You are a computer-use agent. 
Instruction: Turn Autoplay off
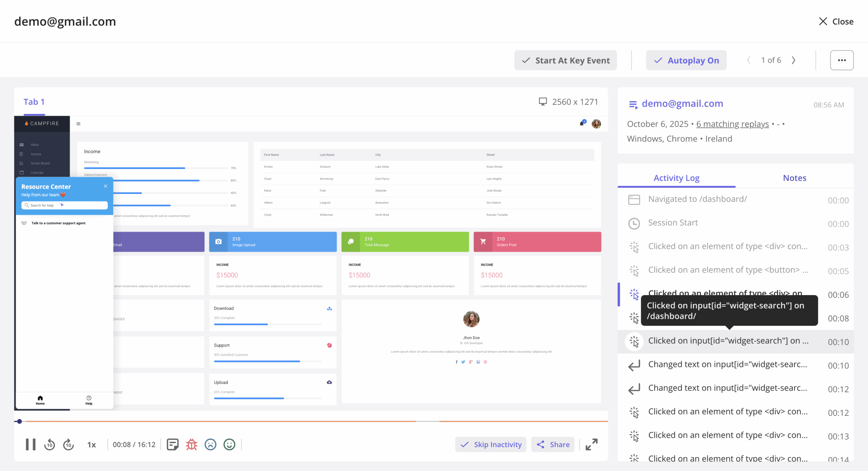[686, 60]
